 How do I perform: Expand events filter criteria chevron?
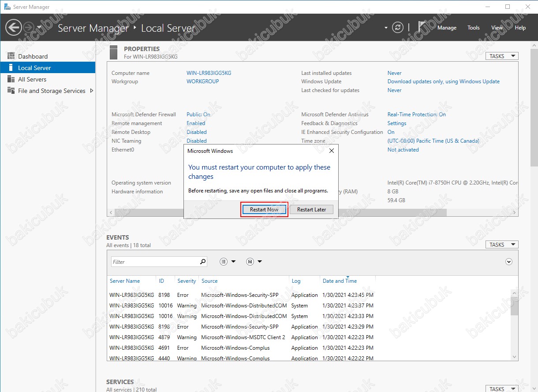click(x=509, y=262)
